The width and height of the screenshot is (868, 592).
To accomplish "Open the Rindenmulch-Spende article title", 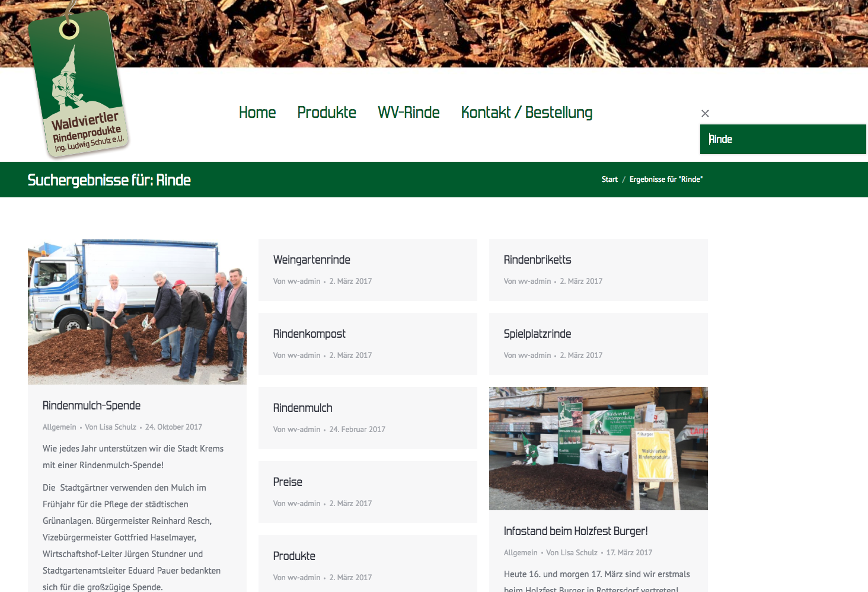I will 92,405.
